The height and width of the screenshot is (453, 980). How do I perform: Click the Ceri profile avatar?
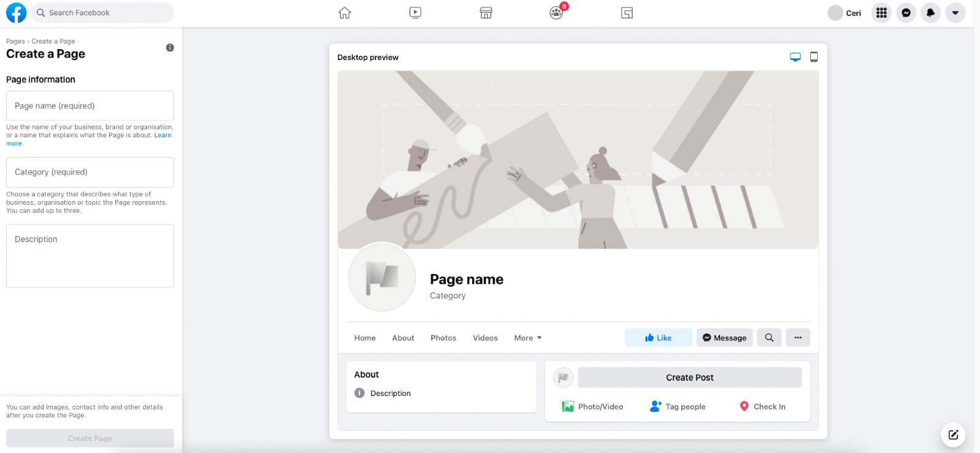click(x=835, y=13)
